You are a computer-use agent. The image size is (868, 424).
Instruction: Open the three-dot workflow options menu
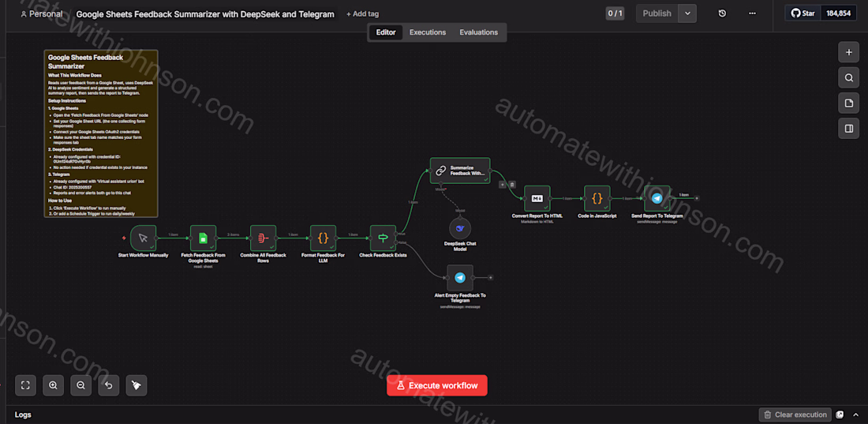(x=751, y=13)
